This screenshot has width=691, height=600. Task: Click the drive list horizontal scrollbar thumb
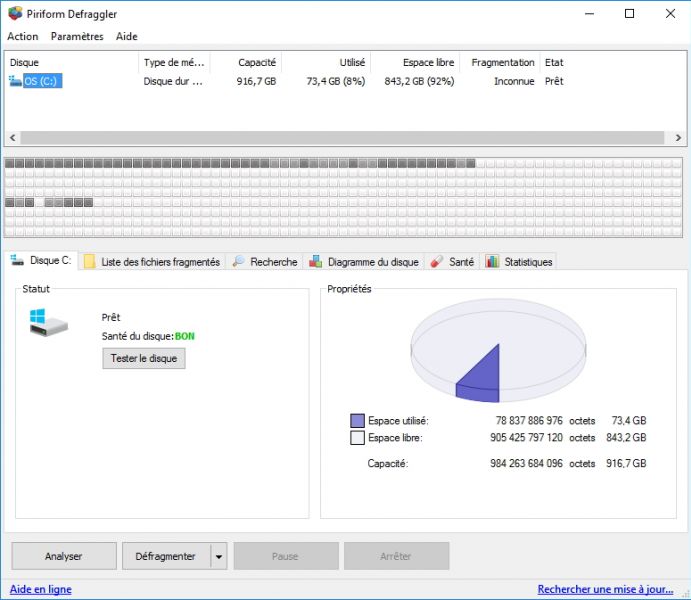pos(342,137)
